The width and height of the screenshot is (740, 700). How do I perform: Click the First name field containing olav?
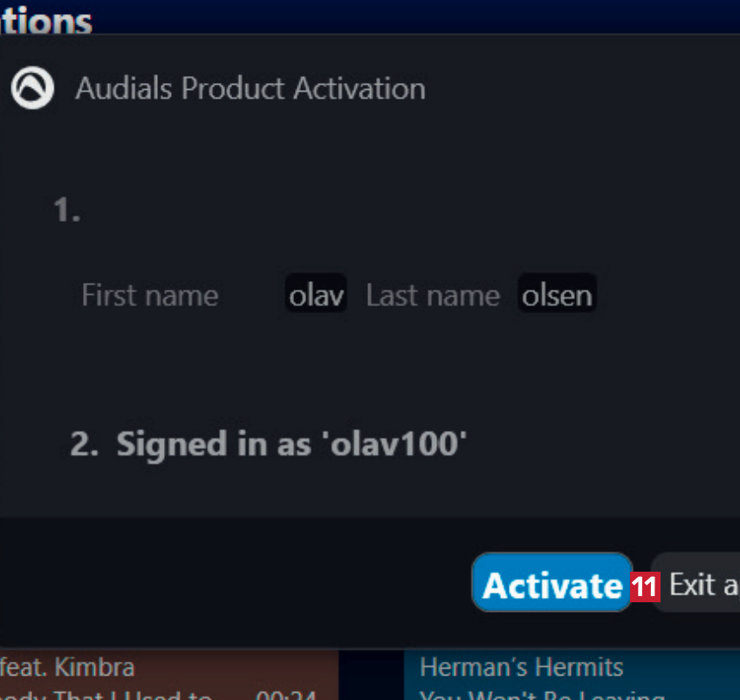point(317,295)
